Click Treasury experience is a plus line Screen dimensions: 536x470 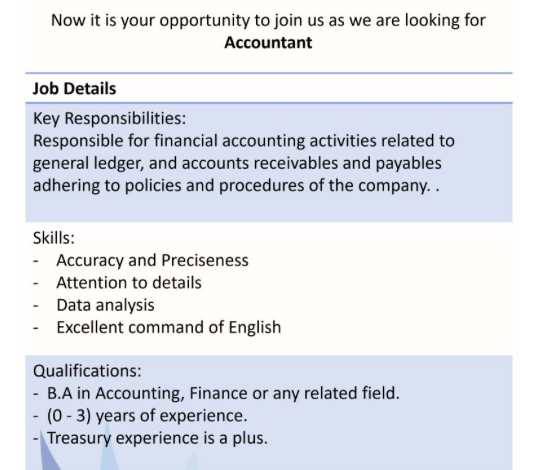point(157,438)
